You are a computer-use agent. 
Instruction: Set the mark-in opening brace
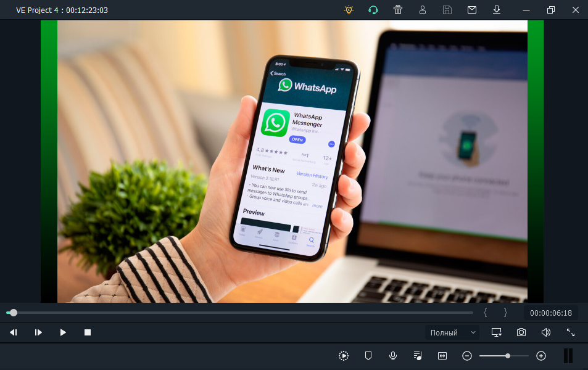(x=485, y=313)
